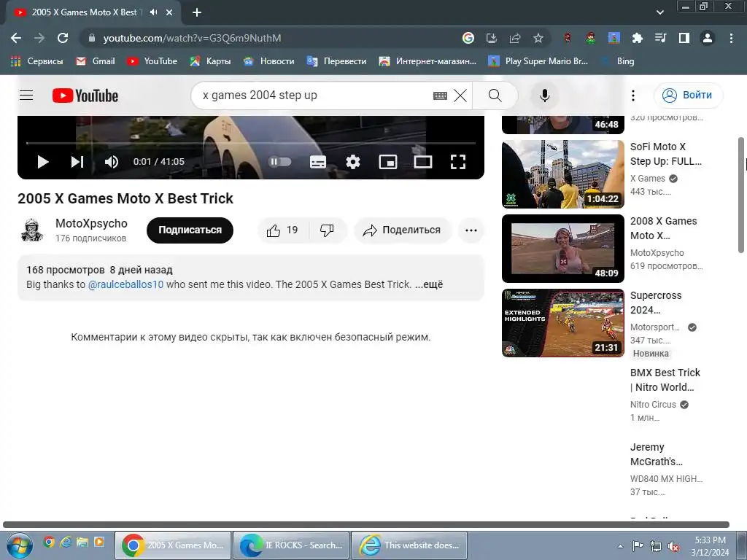
Task: Open more actions menu beside Поделиться
Action: 471,230
